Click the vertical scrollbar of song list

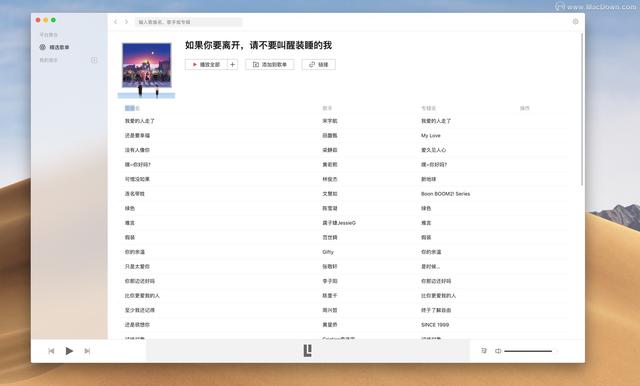pyautogui.click(x=582, y=109)
